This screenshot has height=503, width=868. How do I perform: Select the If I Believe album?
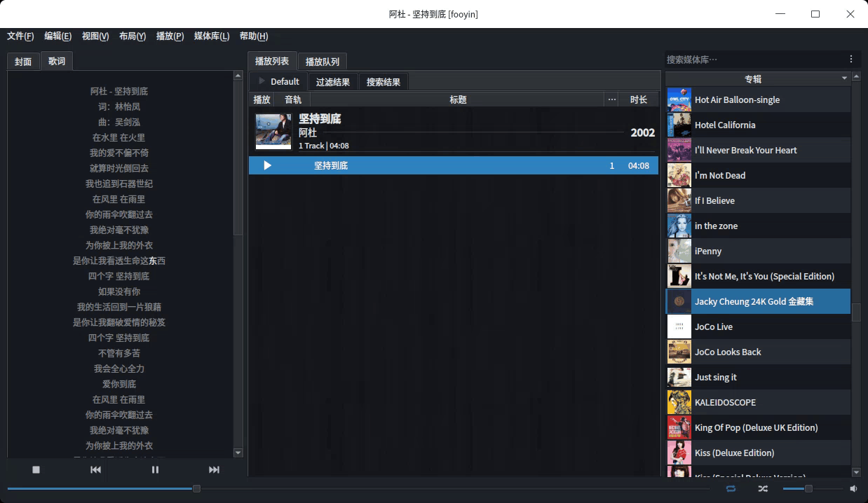click(758, 200)
